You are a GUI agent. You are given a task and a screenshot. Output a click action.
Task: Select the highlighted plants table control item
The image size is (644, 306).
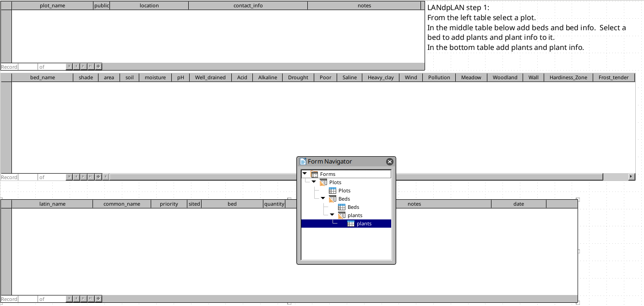[x=364, y=224]
